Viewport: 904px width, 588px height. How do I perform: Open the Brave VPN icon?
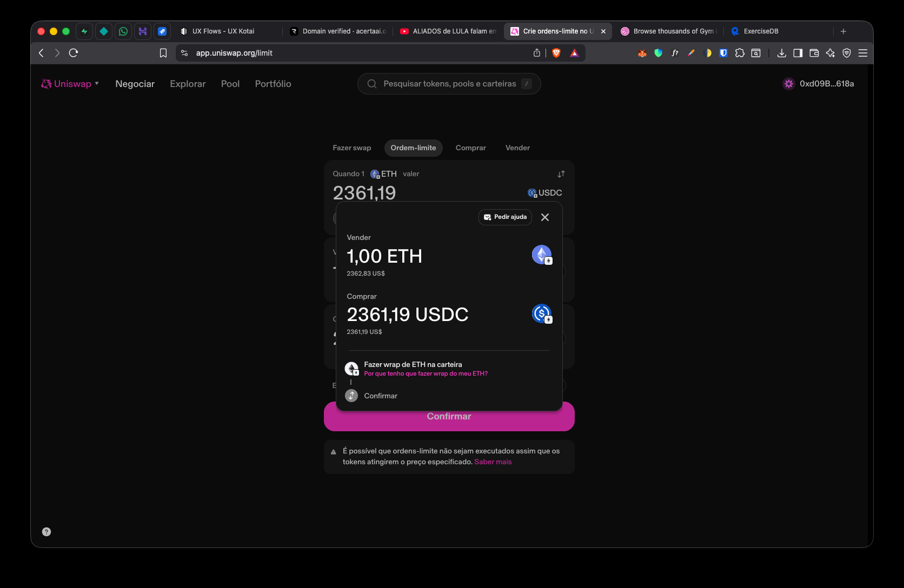(847, 53)
